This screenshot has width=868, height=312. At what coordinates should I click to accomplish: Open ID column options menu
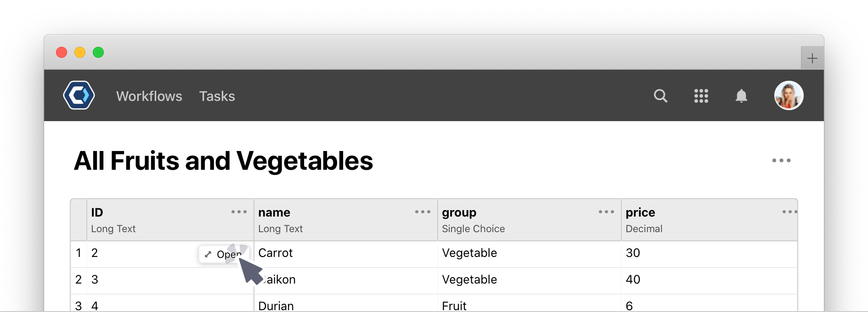click(x=239, y=212)
